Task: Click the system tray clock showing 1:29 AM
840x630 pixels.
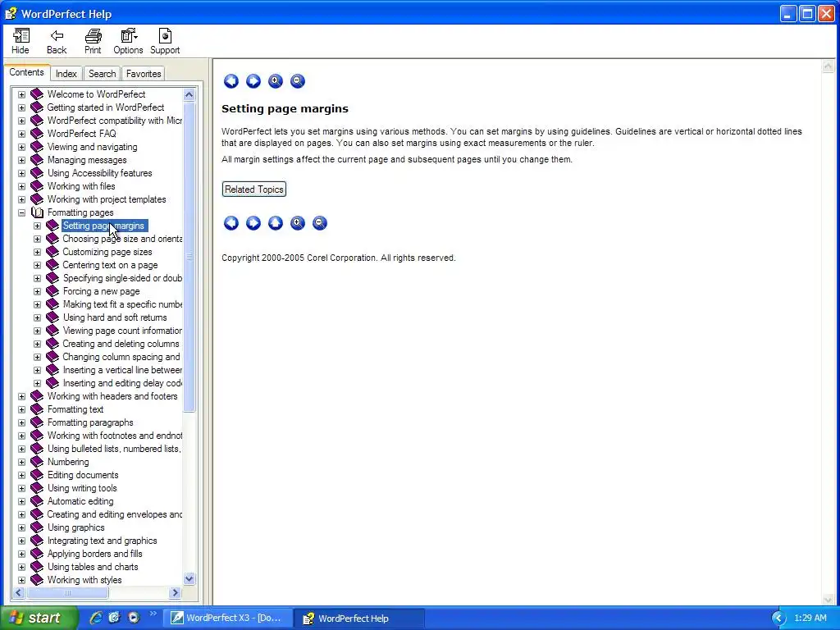Action: pos(810,619)
